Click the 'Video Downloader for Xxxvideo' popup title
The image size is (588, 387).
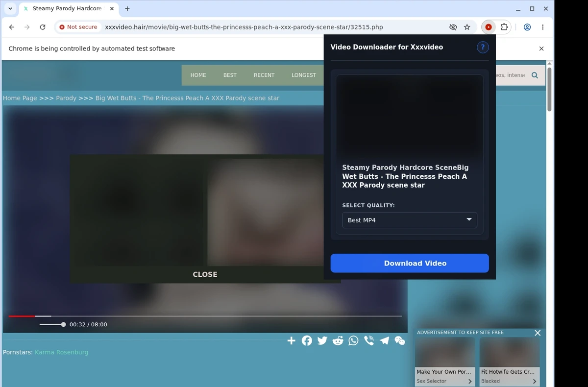coord(387,47)
